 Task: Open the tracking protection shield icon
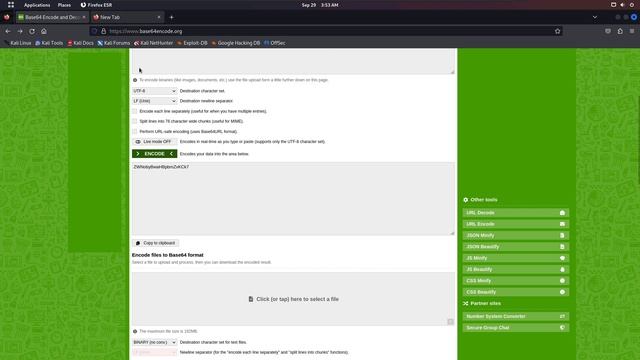[x=94, y=31]
